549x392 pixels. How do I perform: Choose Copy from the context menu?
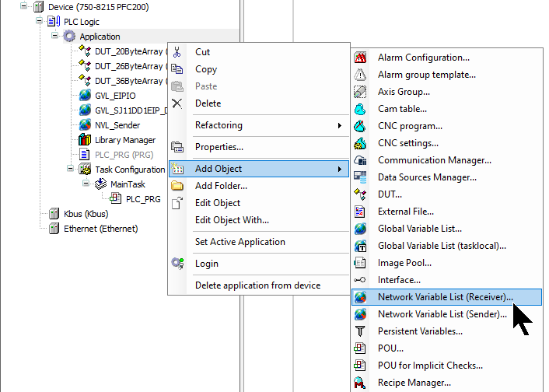pyautogui.click(x=259, y=69)
